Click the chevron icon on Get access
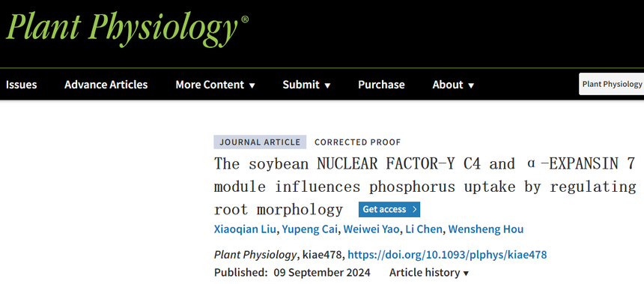The width and height of the screenshot is (644, 284). (414, 210)
